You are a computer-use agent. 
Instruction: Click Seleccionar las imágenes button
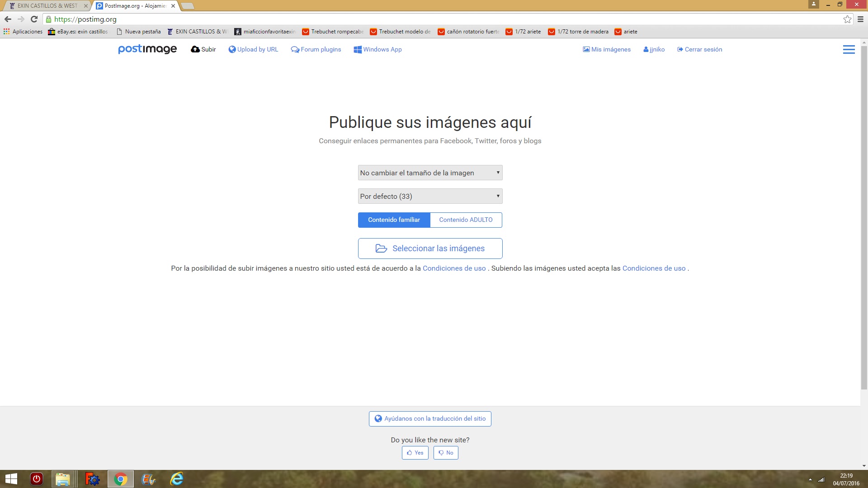(x=430, y=249)
